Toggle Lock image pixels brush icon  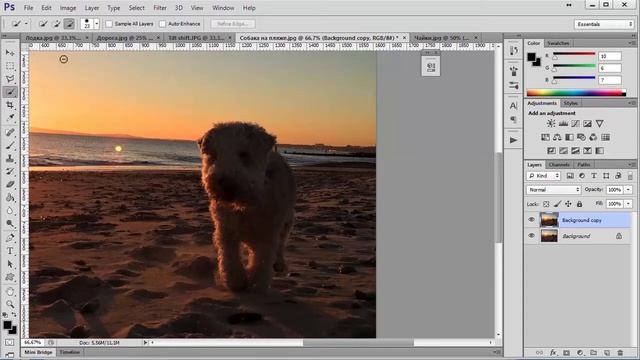coord(557,204)
